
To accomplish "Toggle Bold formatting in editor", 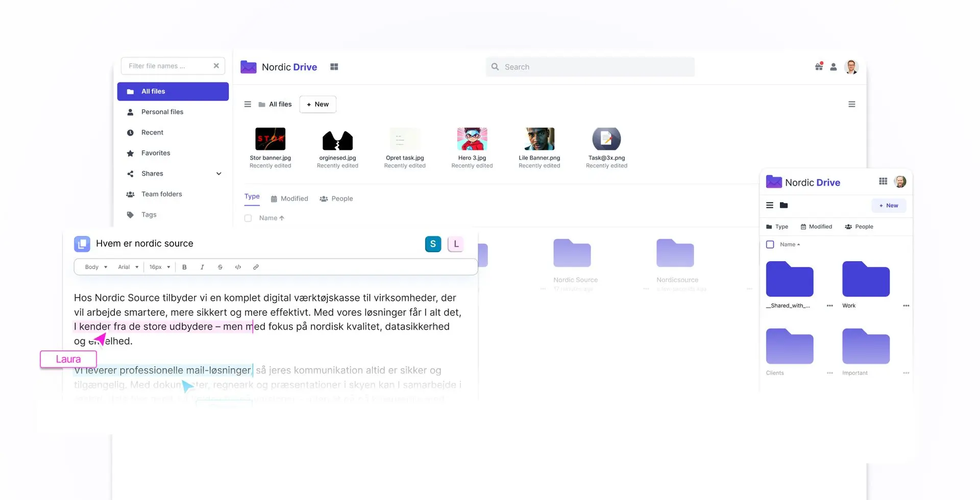I will [x=184, y=267].
